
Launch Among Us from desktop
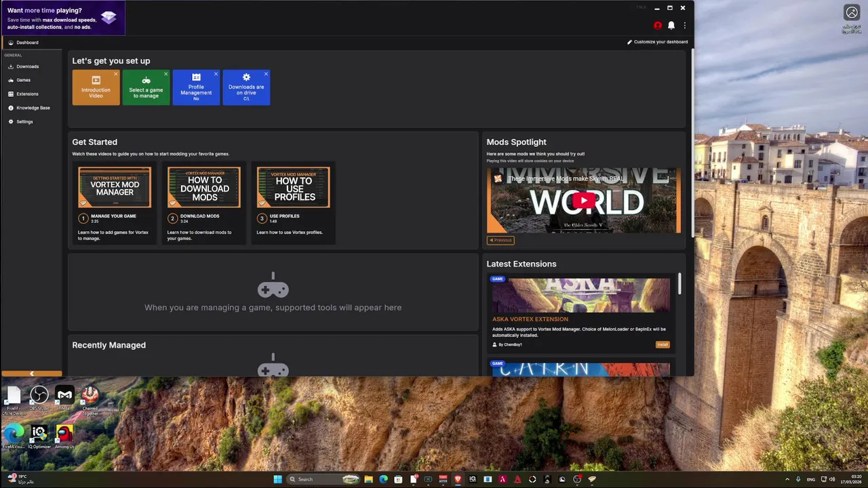pyautogui.click(x=64, y=437)
